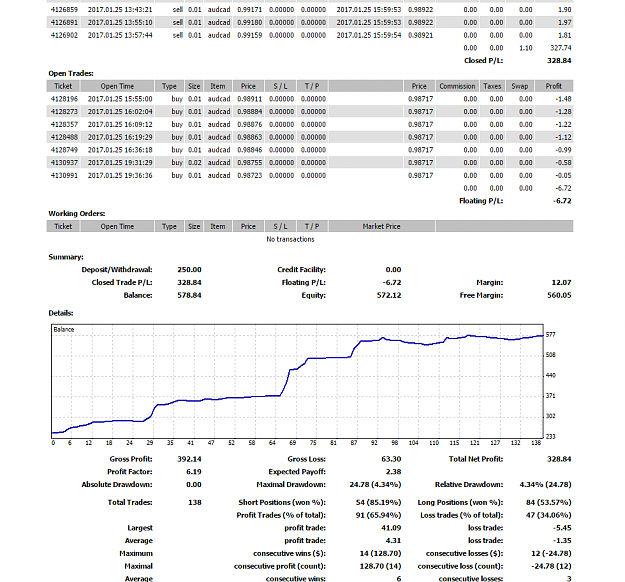
Task: Select ticket number 4126902
Action: click(x=64, y=35)
